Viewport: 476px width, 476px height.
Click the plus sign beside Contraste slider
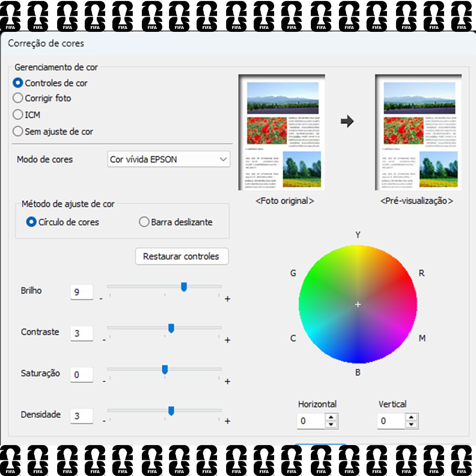coord(228,340)
